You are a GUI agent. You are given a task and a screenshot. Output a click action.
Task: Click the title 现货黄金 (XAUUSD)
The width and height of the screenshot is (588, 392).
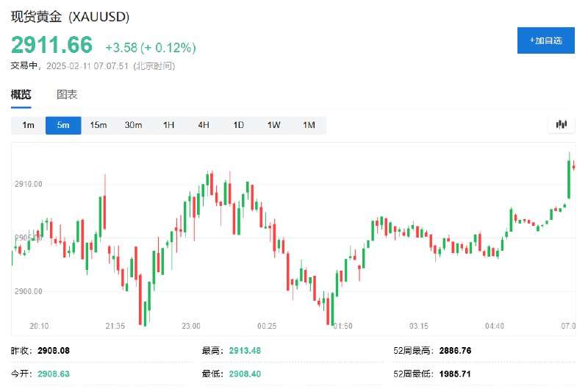click(70, 17)
